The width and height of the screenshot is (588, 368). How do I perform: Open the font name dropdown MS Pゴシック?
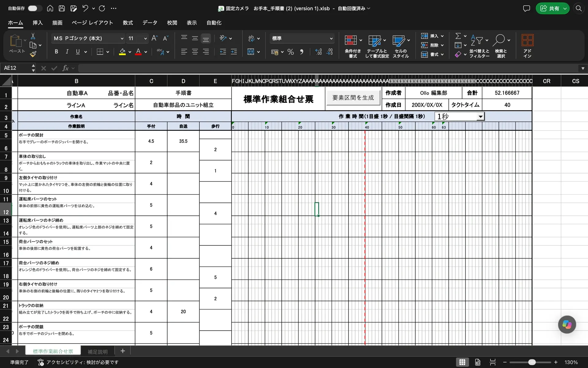tap(122, 38)
